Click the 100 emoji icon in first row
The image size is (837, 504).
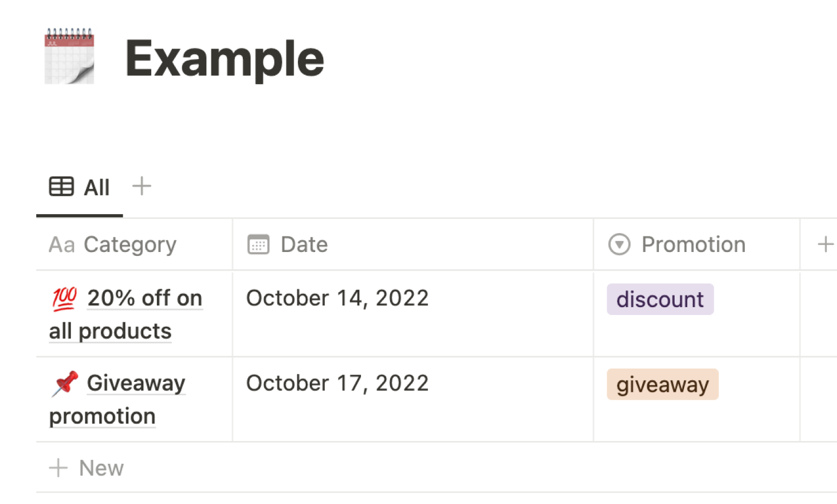pos(65,298)
